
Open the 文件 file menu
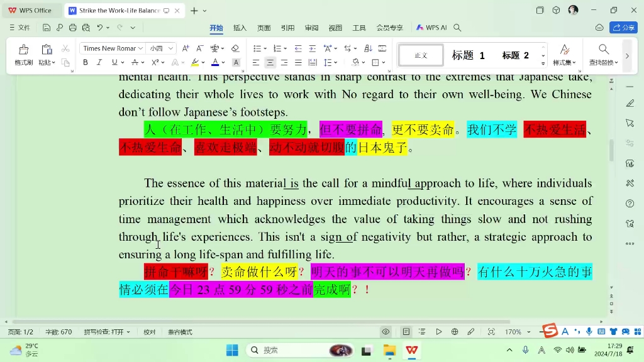(x=20, y=28)
